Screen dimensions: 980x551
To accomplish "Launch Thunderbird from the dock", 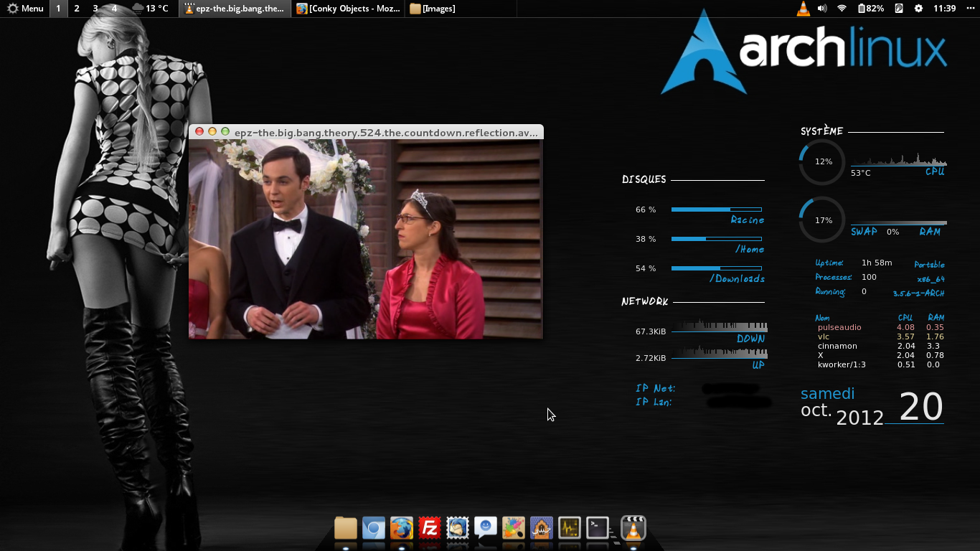I will pos(458,528).
